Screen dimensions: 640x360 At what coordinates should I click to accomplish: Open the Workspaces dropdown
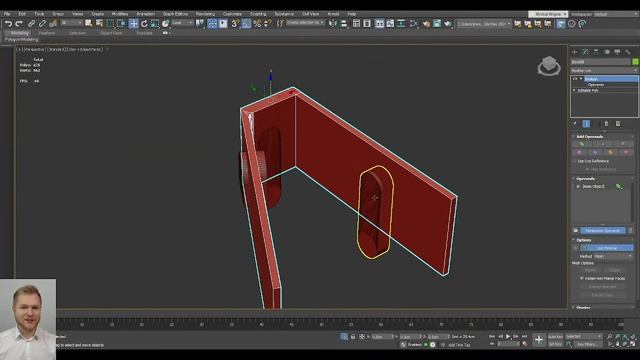[616, 14]
